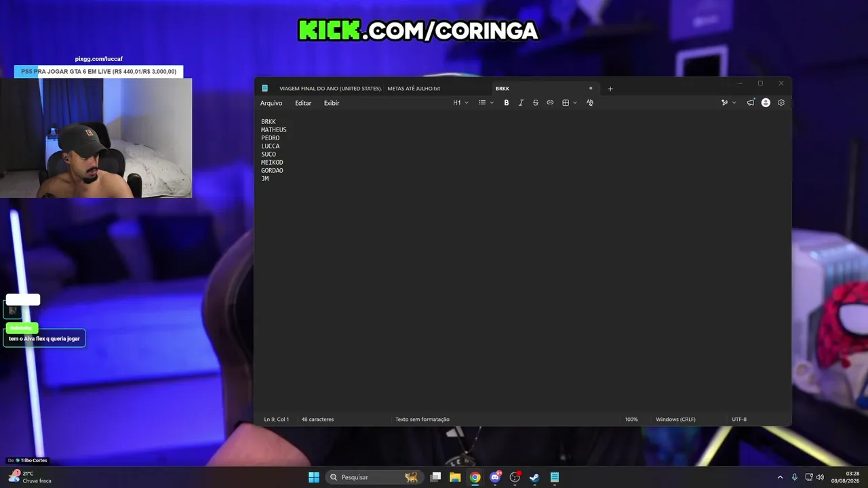
Task: Open the Exibir menu
Action: pos(332,103)
